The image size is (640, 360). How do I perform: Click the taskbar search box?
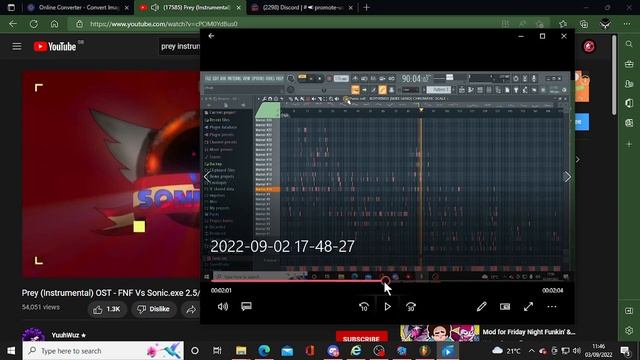click(x=103, y=351)
